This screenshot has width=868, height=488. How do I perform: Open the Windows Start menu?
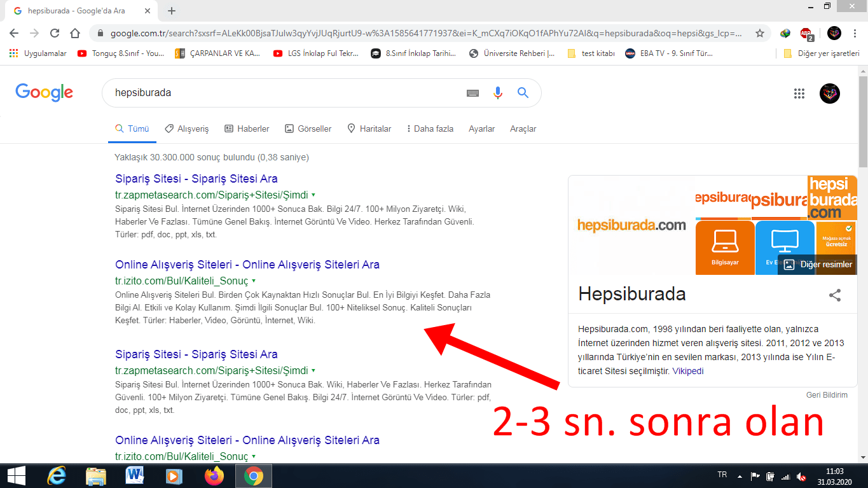[16, 475]
